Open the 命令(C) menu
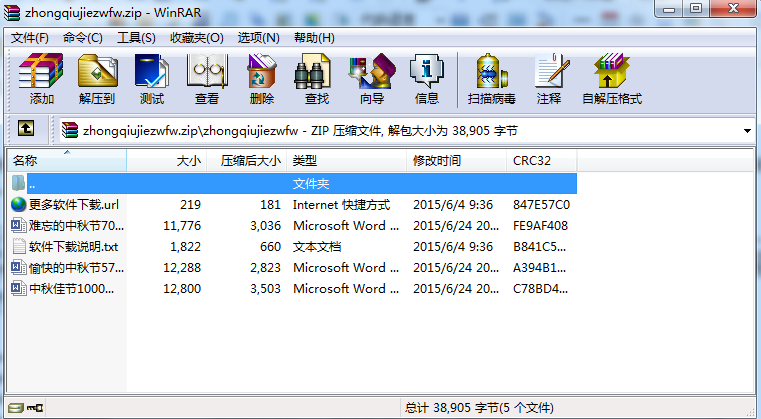This screenshot has width=761, height=419. coord(83,38)
